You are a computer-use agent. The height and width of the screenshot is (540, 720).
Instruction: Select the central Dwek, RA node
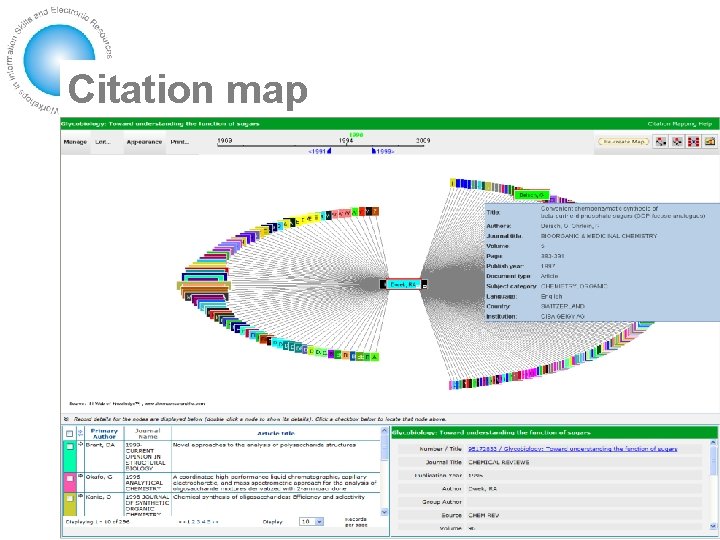403,285
